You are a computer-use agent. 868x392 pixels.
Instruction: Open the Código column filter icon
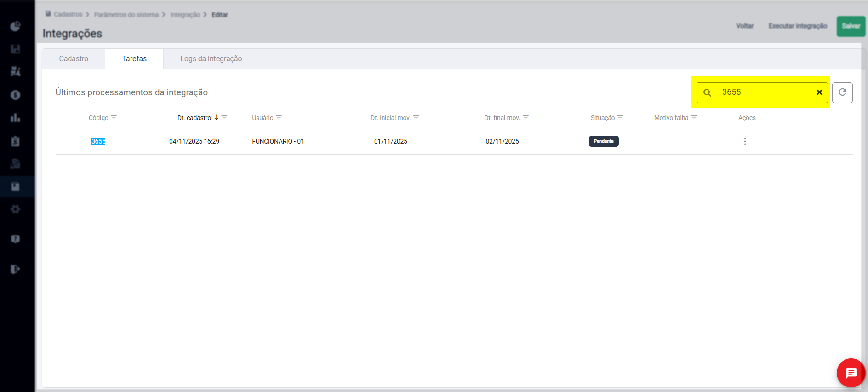(114, 118)
